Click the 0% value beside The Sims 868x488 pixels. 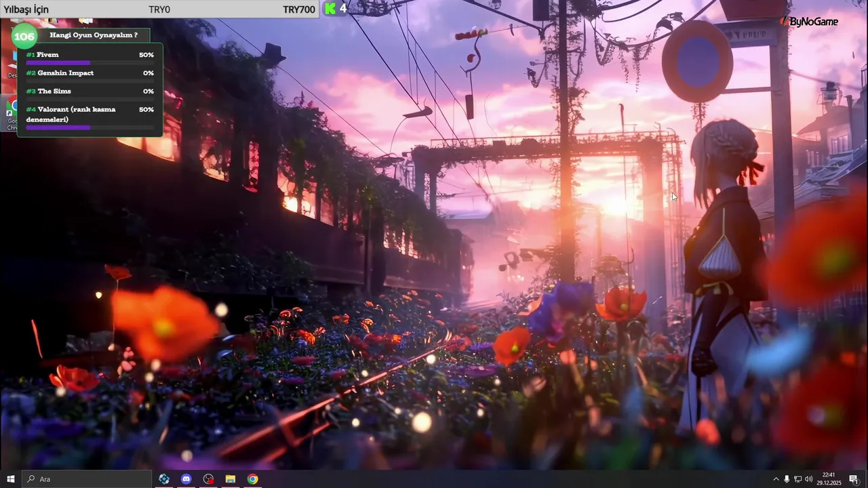[x=149, y=91]
